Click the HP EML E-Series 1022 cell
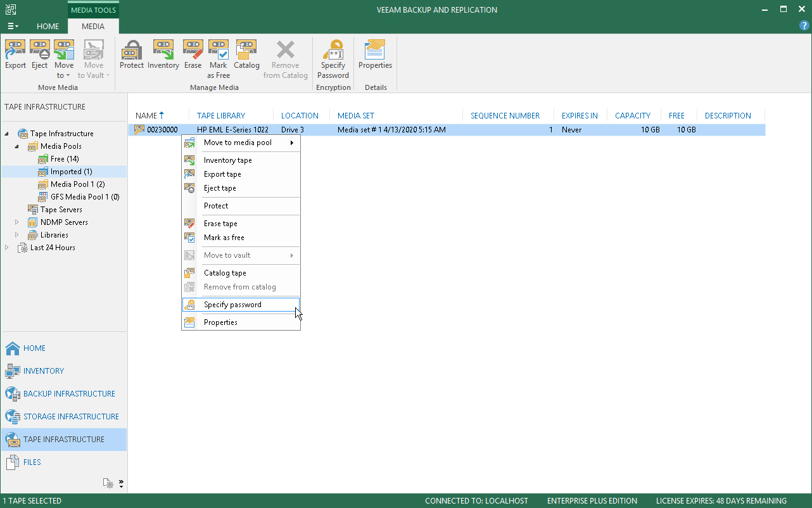The height and width of the screenshot is (508, 812). tap(232, 130)
